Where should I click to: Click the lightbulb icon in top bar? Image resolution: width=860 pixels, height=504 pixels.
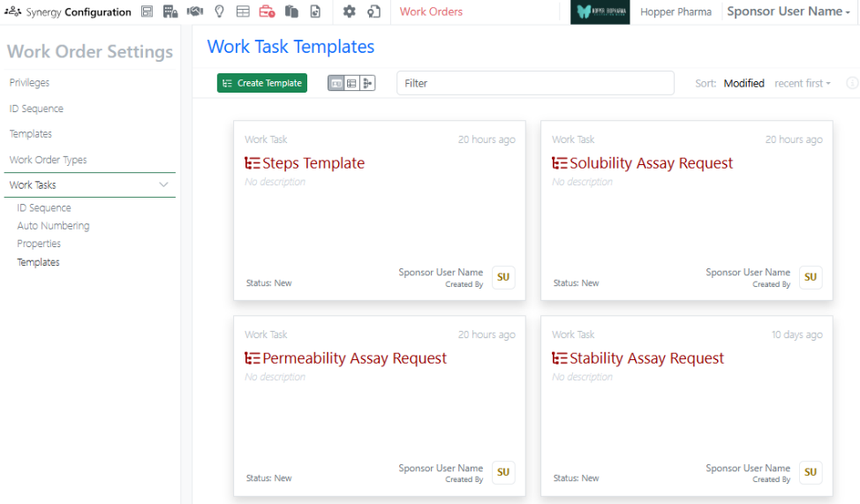point(219,11)
